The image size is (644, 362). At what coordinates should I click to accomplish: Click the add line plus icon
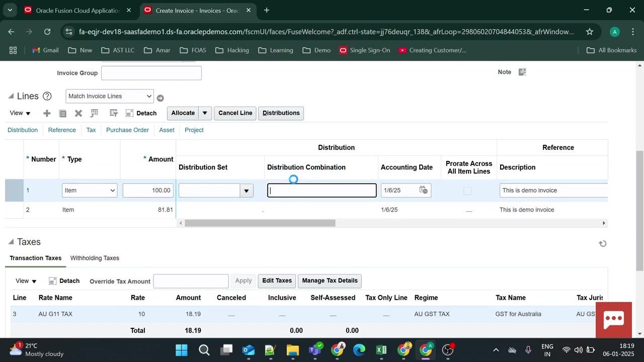47,113
